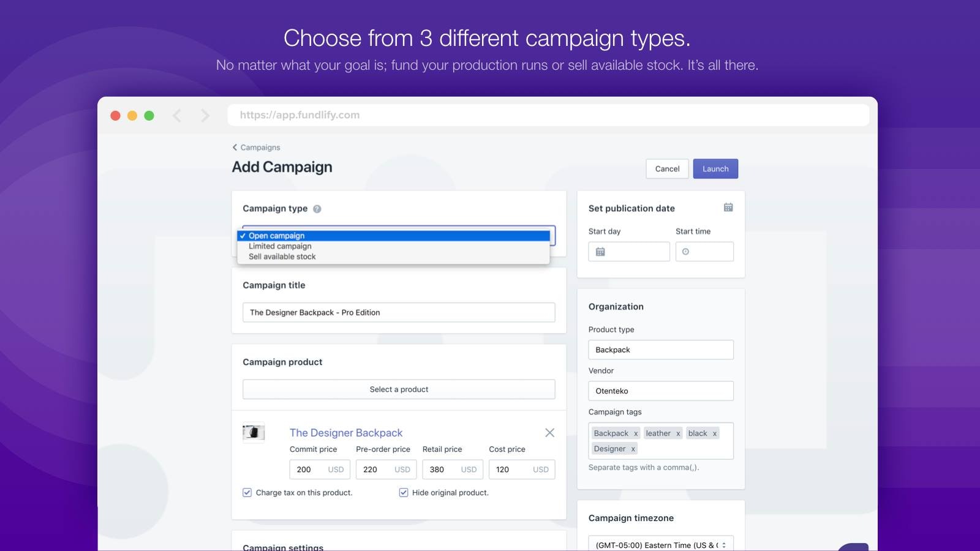The height and width of the screenshot is (551, 980).
Task: Click the timezone stepper arrows
Action: (x=725, y=544)
